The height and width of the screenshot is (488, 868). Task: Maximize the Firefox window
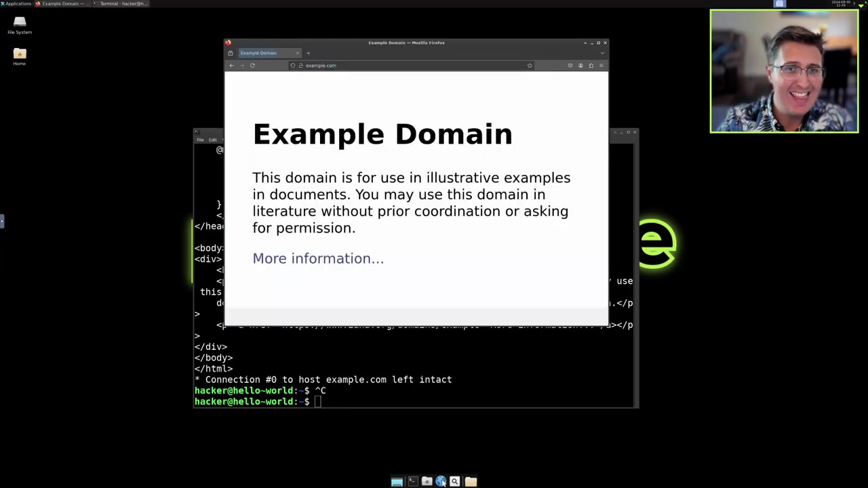click(598, 43)
